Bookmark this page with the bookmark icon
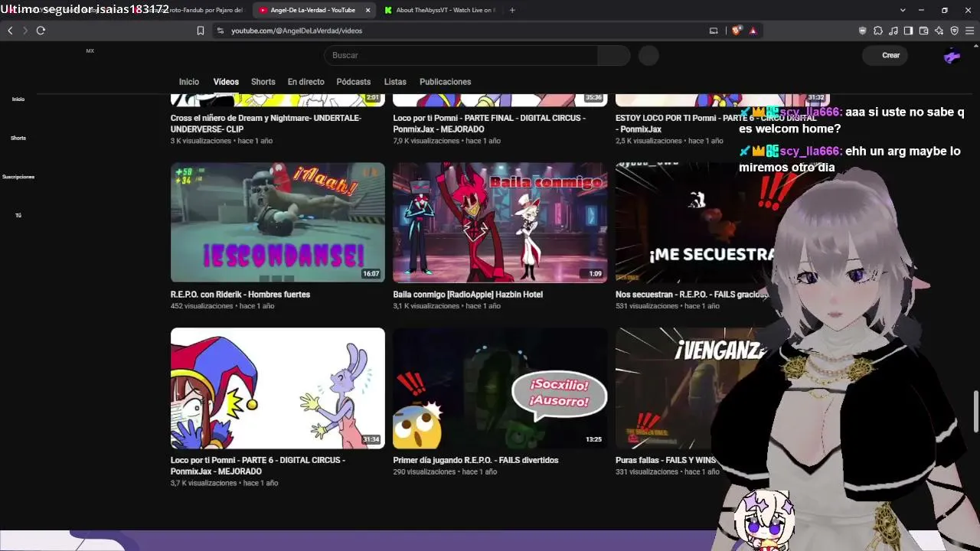 (x=201, y=31)
